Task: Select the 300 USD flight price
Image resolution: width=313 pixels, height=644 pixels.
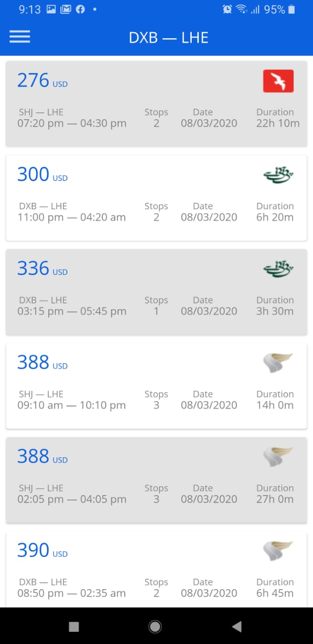Action: [42, 175]
